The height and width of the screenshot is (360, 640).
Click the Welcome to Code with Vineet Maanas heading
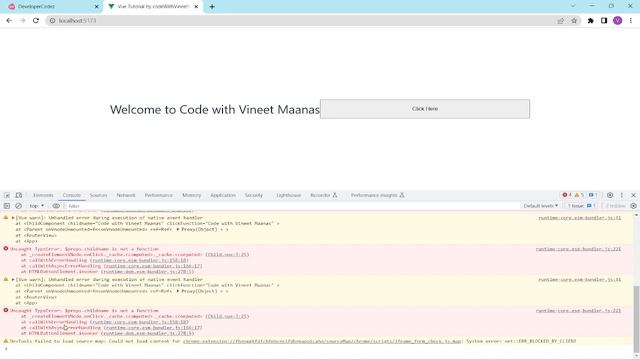pyautogui.click(x=215, y=109)
